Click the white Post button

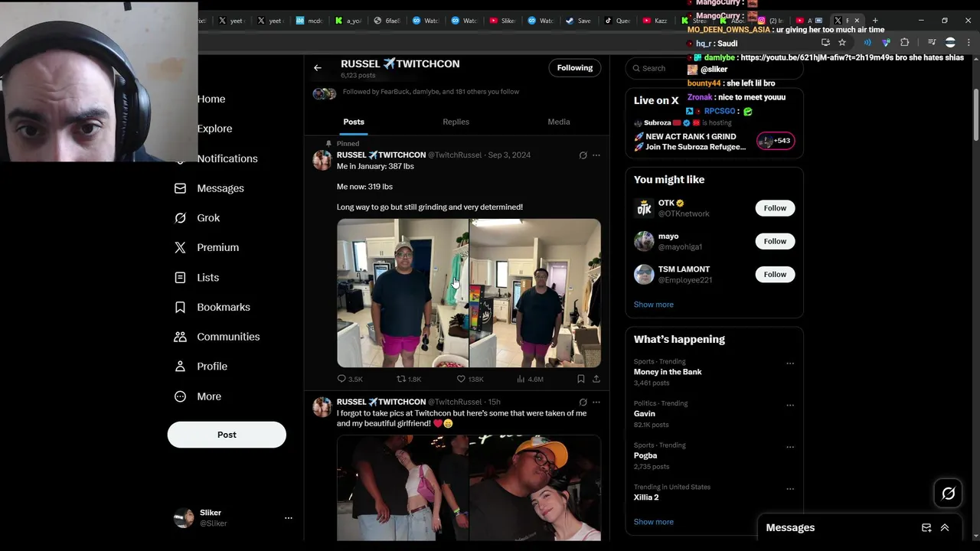click(227, 435)
